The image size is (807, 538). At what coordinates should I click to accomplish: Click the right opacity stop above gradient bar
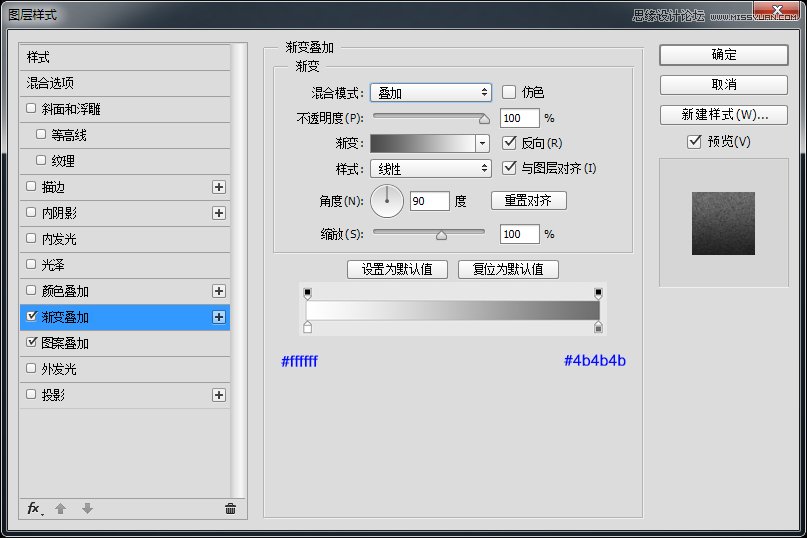598,293
